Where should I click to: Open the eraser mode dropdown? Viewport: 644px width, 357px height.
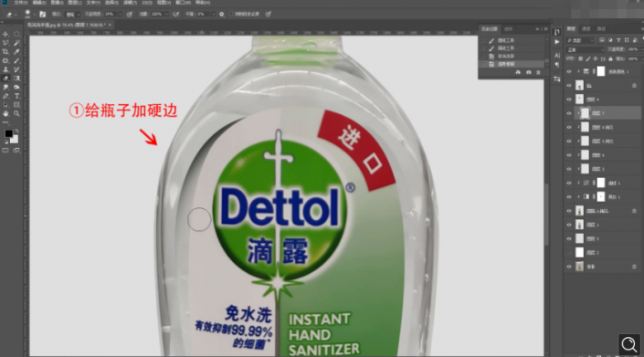(73, 15)
